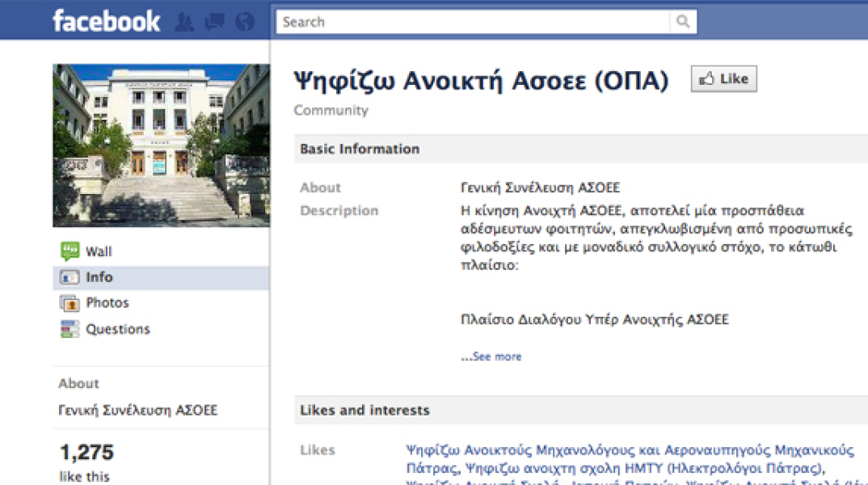Click Γενική Συνέλευση ΑΣΟΕΕ in sidebar About

[x=137, y=410]
